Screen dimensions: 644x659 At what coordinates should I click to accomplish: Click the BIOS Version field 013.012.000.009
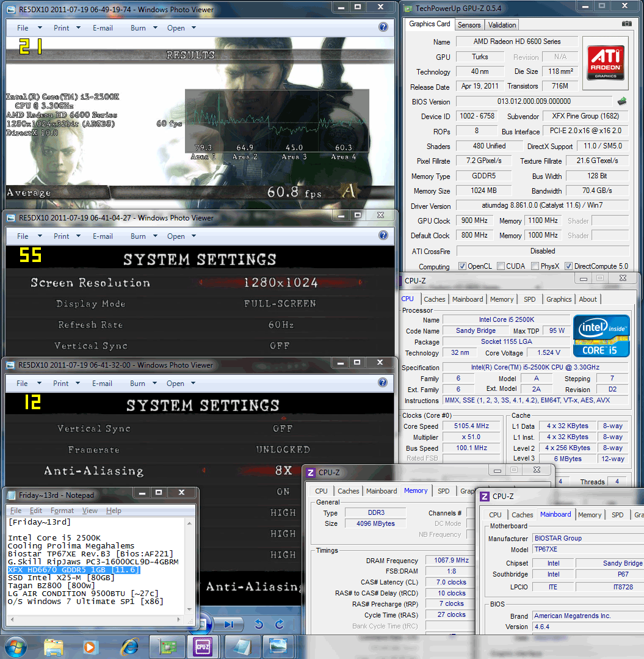534,101
